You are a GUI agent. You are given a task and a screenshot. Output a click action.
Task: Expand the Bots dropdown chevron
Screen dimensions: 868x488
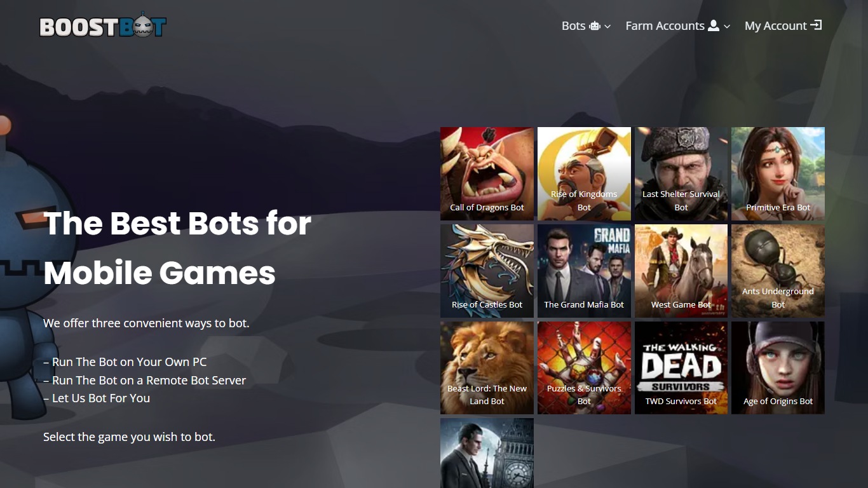(607, 27)
